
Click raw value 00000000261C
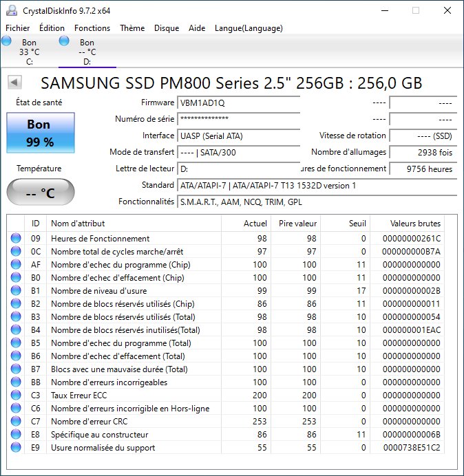(x=412, y=239)
